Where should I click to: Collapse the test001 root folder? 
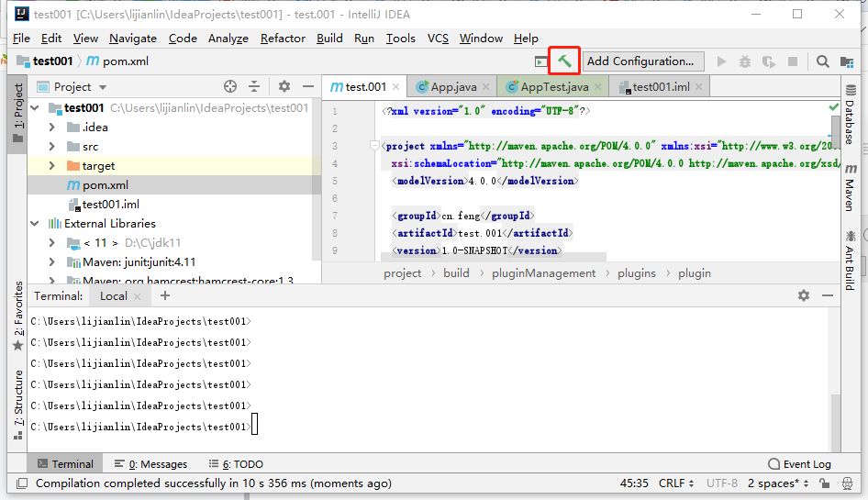pos(35,108)
